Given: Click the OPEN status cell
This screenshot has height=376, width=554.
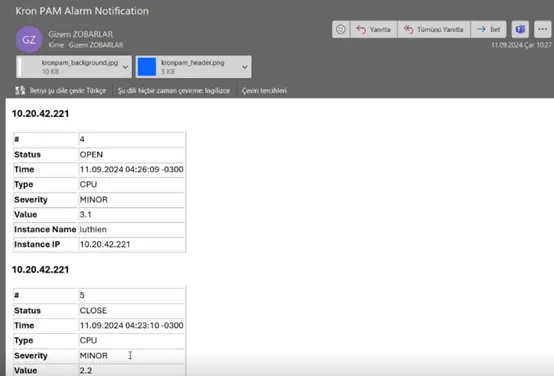Looking at the screenshot, I should coord(131,154).
